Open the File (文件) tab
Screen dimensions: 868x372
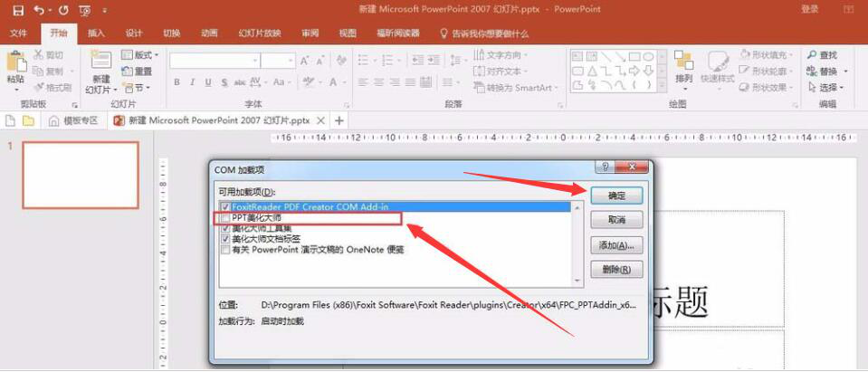(x=19, y=33)
